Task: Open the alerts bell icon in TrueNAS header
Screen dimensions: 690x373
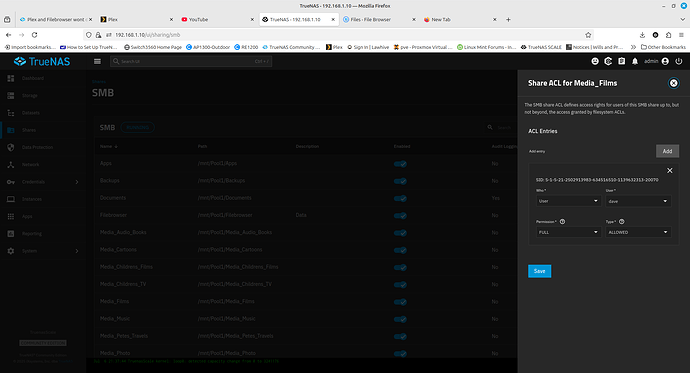Action: pos(635,62)
